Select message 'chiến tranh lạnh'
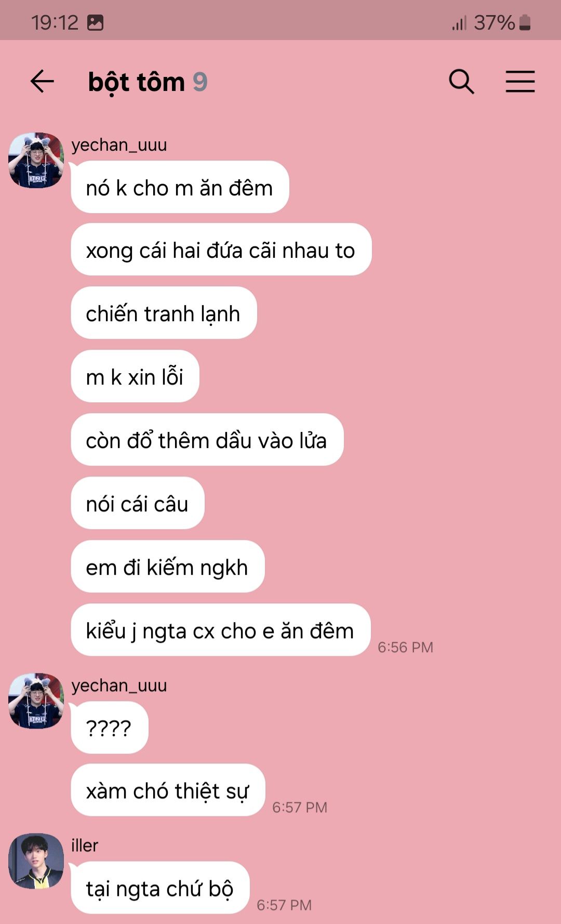 pyautogui.click(x=164, y=313)
